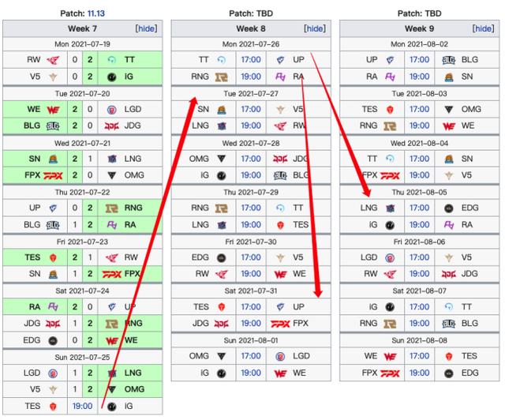Viewport: 505px width, 420px height.
Task: Click the JDG logo in OMG vs JDG match
Action: pyautogui.click(x=279, y=158)
